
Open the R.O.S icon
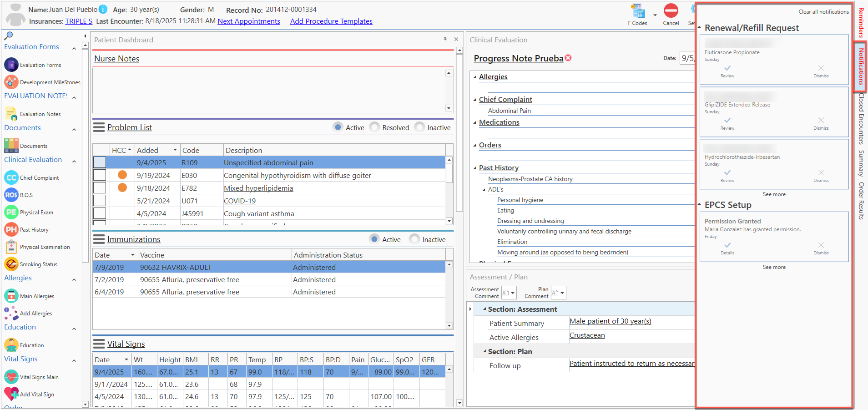click(11, 195)
